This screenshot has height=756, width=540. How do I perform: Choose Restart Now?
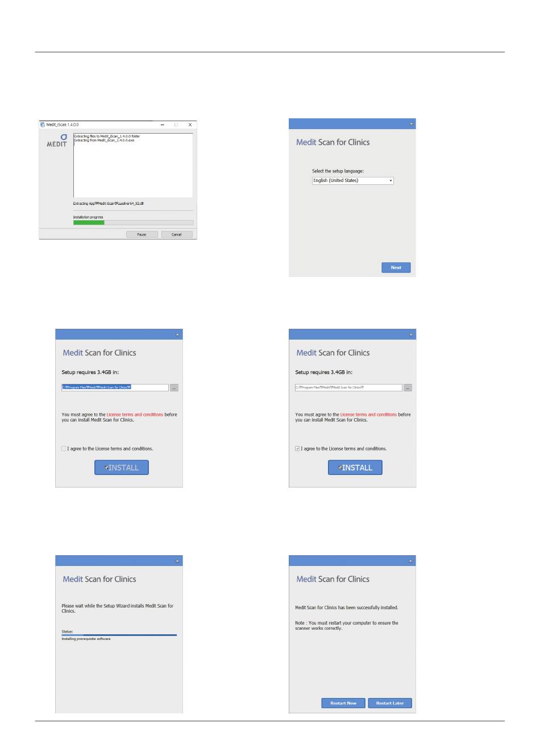[343, 703]
